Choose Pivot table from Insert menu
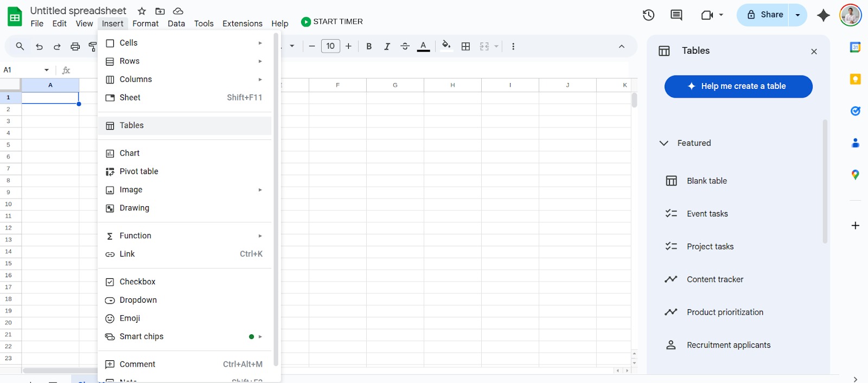 (139, 171)
